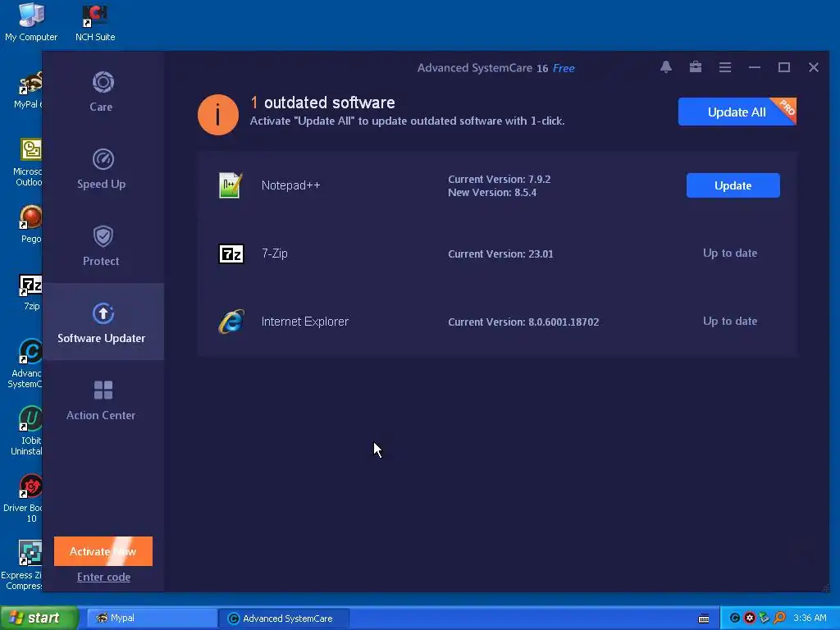Click the Internet Explorer name text
Image resolution: width=840 pixels, height=630 pixels.
[x=305, y=322]
